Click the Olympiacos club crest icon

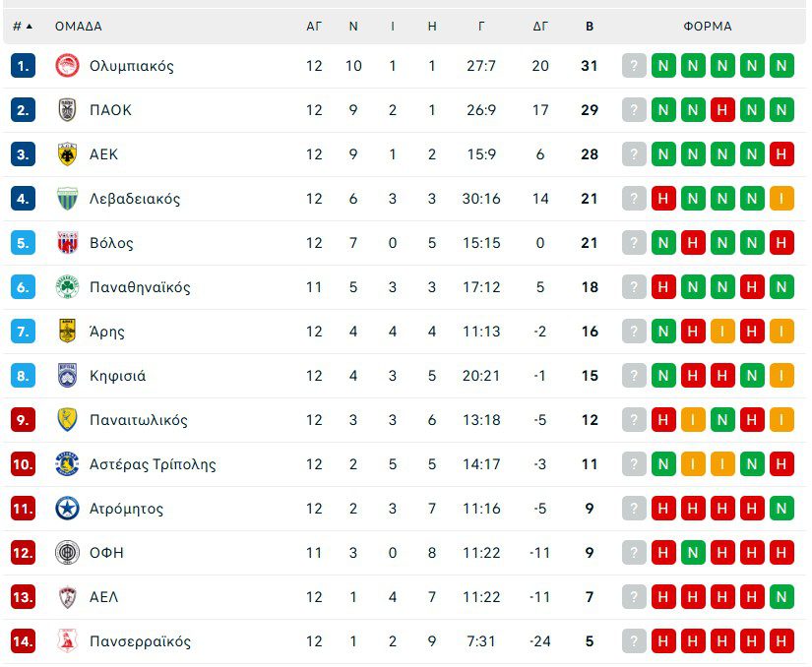point(67,66)
